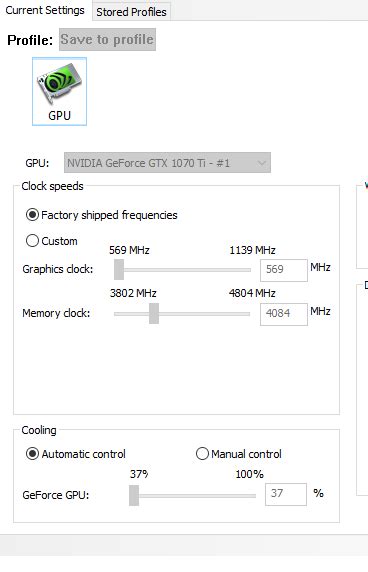Click the Graphics clock slider handle
Image resolution: width=368 pixels, height=572 pixels.
(x=119, y=270)
